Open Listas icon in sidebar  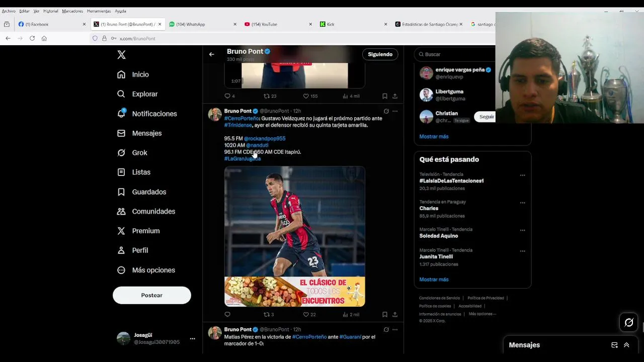[x=121, y=172]
